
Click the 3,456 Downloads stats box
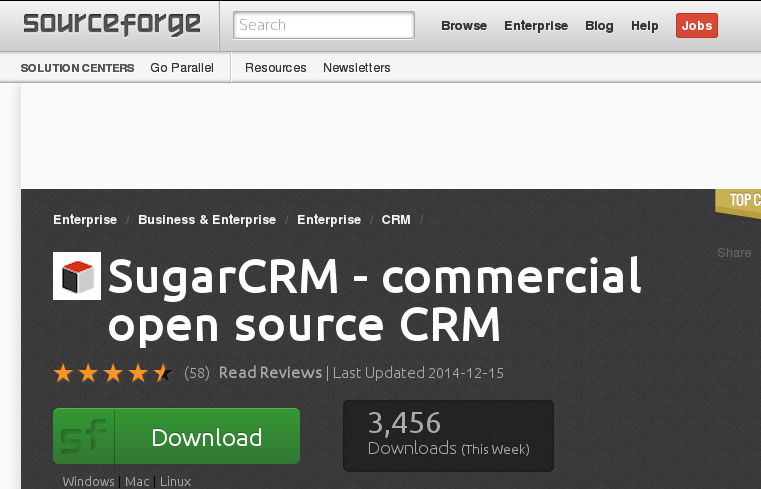[x=448, y=436]
